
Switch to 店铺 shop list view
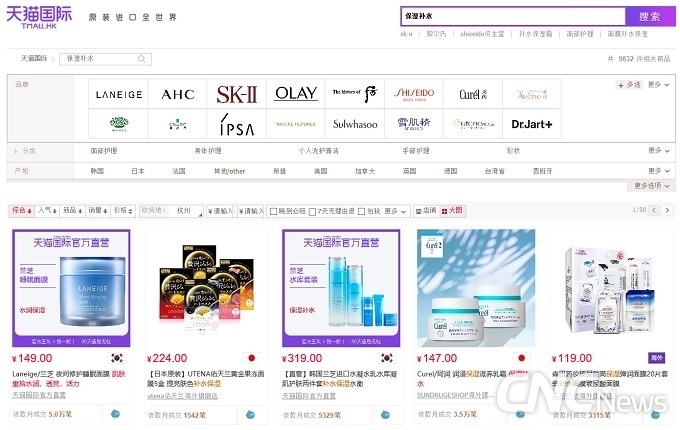click(425, 211)
